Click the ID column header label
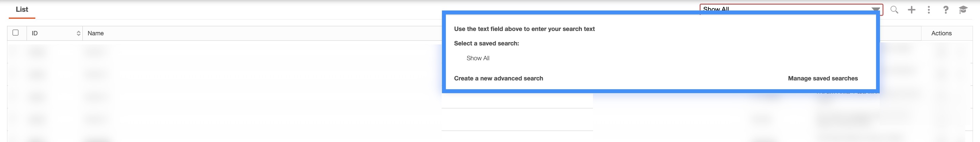This screenshot has width=980, height=142. (x=35, y=34)
